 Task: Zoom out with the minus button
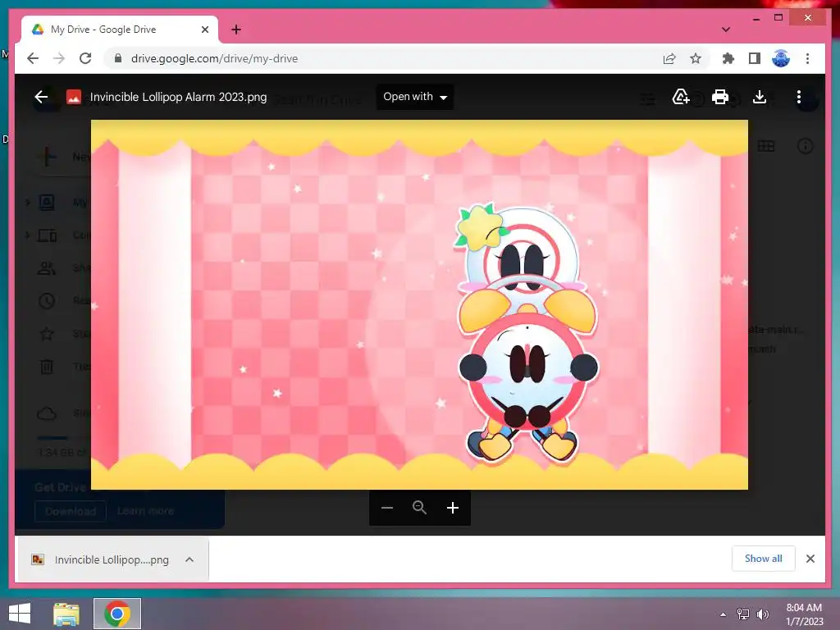pyautogui.click(x=387, y=508)
